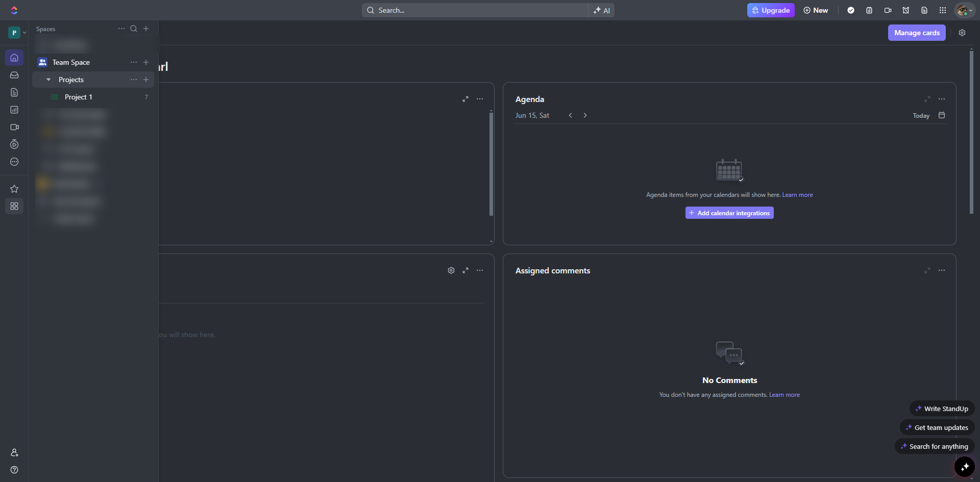
Task: Click the AI button beside the search bar
Action: point(602,10)
